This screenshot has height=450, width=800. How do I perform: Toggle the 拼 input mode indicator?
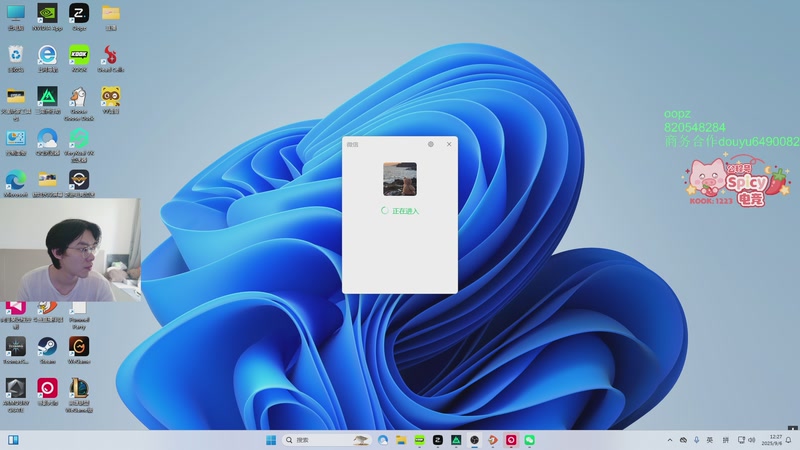pos(726,440)
